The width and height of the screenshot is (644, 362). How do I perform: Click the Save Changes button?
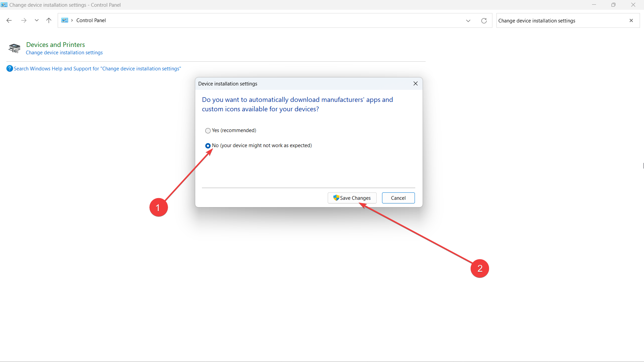tap(352, 198)
